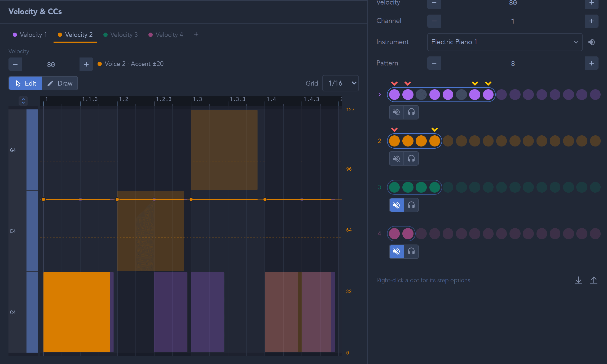This screenshot has width=607, height=364.
Task: Increase the Pattern number
Action: tap(591, 63)
